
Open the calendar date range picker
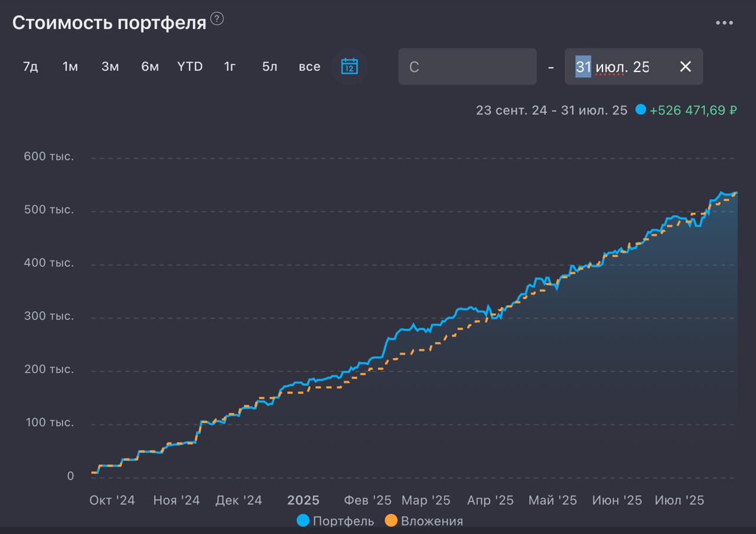click(350, 66)
